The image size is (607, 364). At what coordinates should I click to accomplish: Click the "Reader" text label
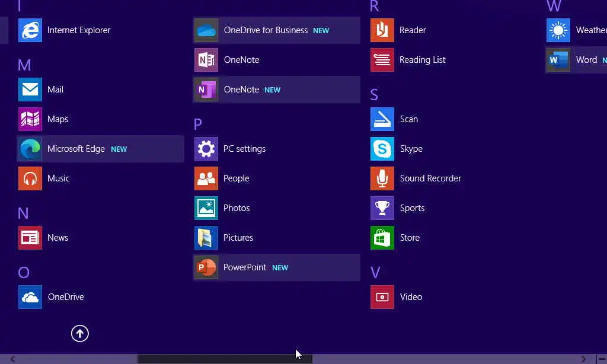[x=413, y=30]
